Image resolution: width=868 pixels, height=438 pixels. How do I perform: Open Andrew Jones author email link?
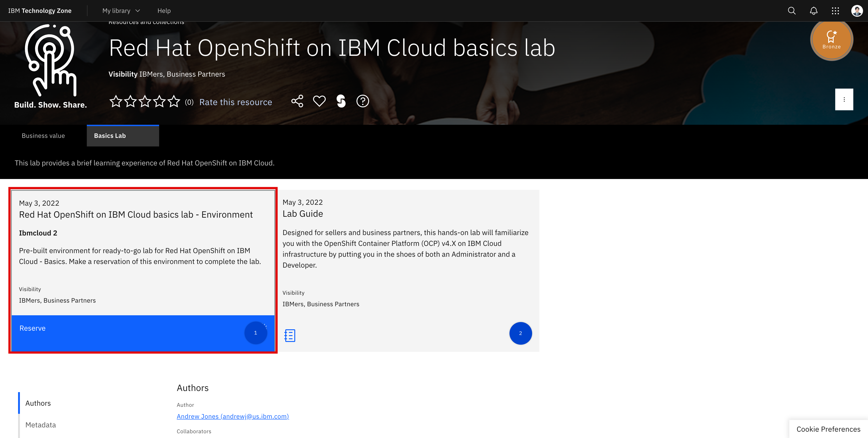click(233, 416)
